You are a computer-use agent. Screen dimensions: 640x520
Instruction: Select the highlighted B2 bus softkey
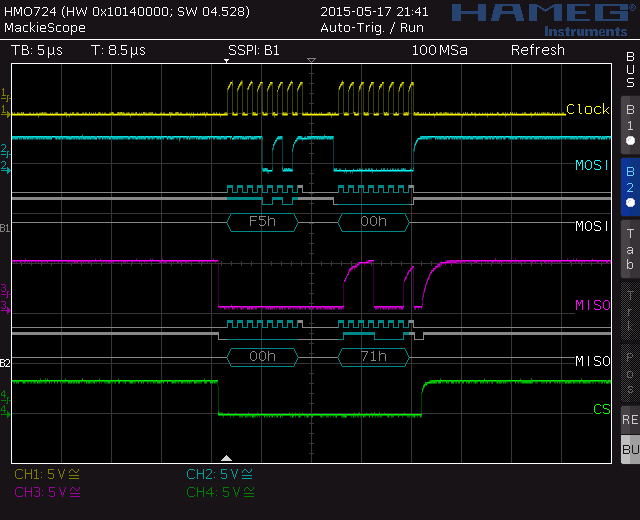[630, 187]
